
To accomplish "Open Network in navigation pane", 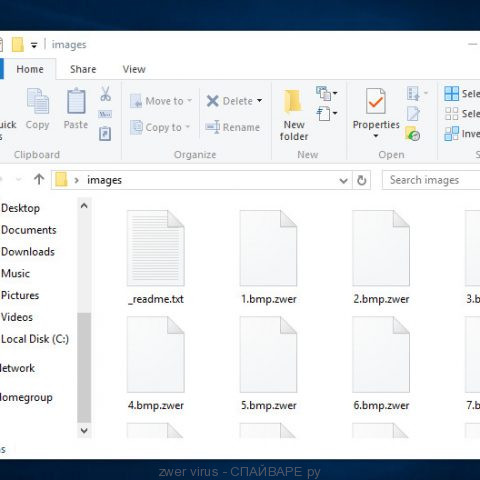I will [x=17, y=368].
